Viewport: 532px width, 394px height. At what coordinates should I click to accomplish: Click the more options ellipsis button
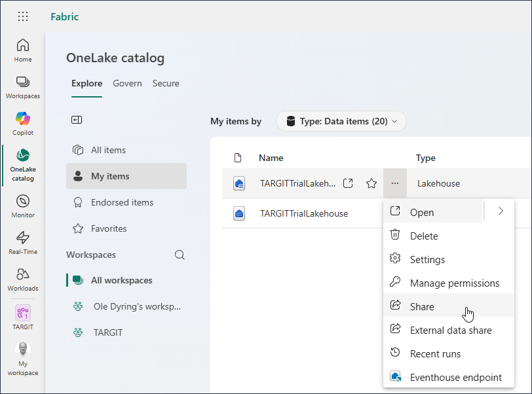tap(395, 184)
